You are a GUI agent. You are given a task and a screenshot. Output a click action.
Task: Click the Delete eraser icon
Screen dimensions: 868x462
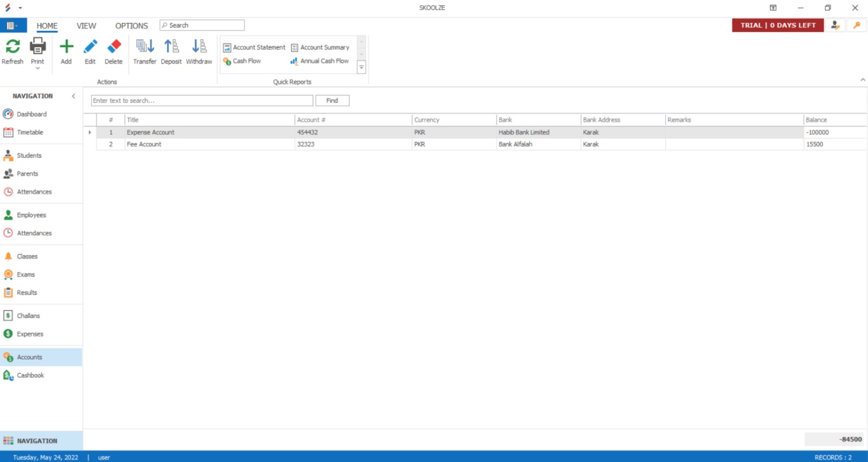pos(114,47)
